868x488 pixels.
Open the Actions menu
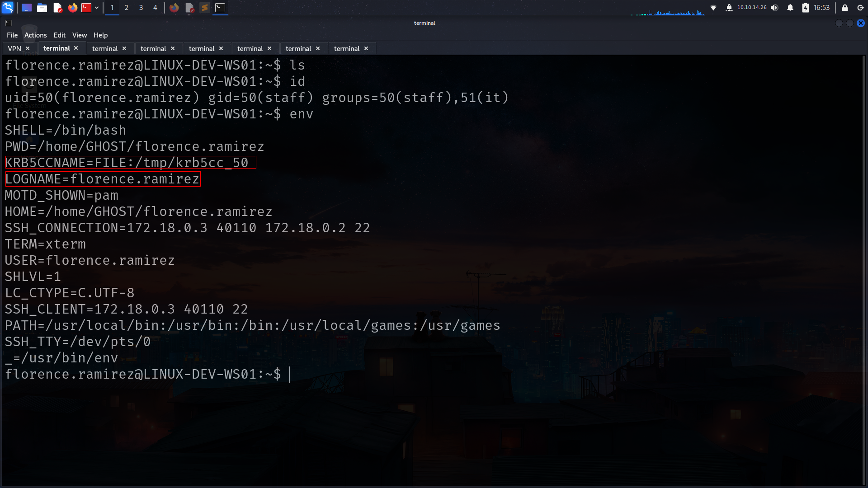36,35
